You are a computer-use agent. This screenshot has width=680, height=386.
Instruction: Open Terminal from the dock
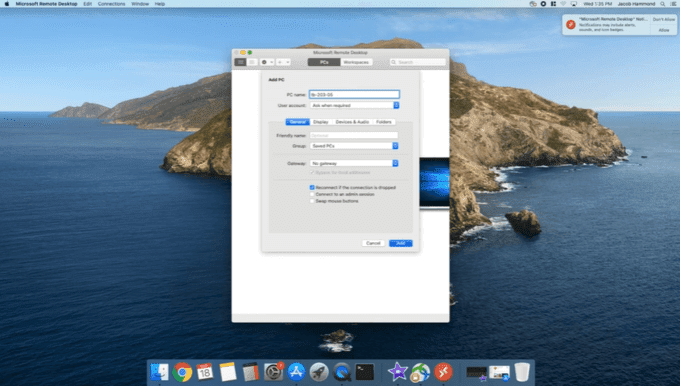(365, 372)
